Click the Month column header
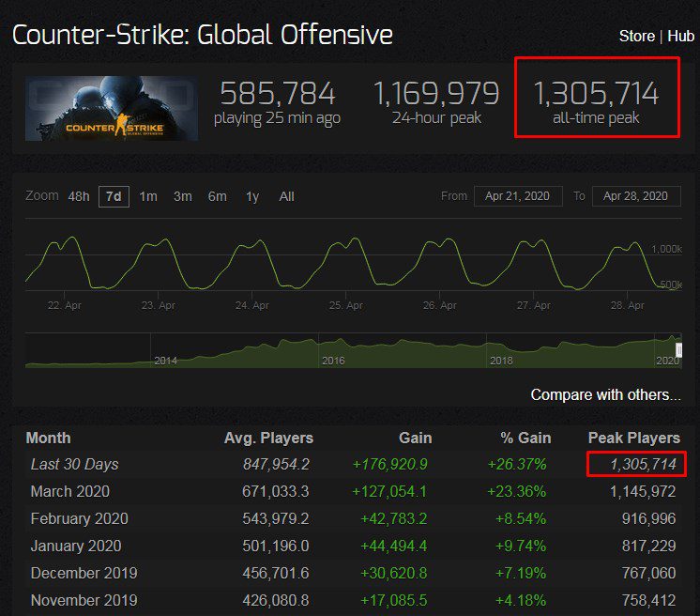Image resolution: width=700 pixels, height=616 pixels. tap(48, 438)
